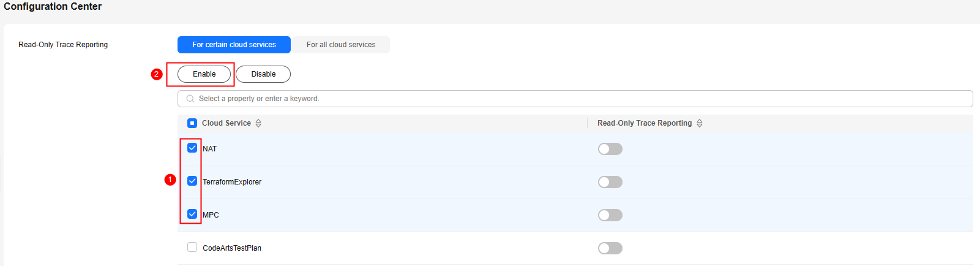The height and width of the screenshot is (266, 980).
Task: Uncheck the MPC checkbox
Action: point(192,214)
